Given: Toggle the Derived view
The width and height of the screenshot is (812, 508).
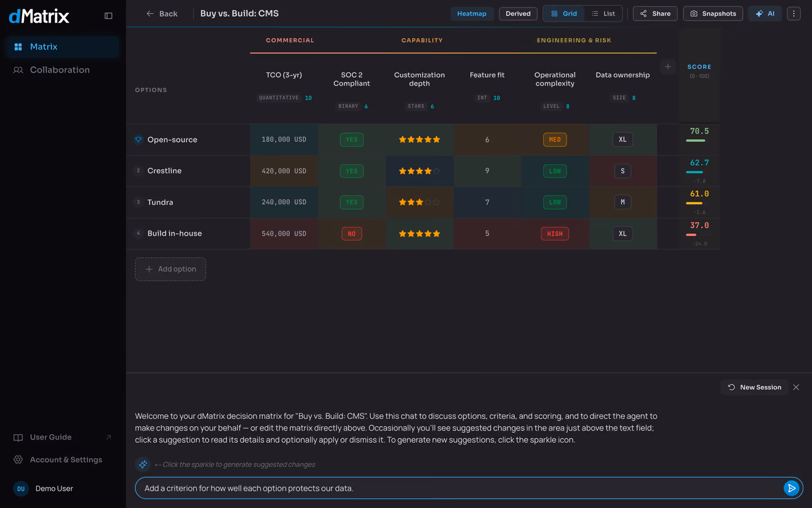Looking at the screenshot, I should tap(518, 14).
